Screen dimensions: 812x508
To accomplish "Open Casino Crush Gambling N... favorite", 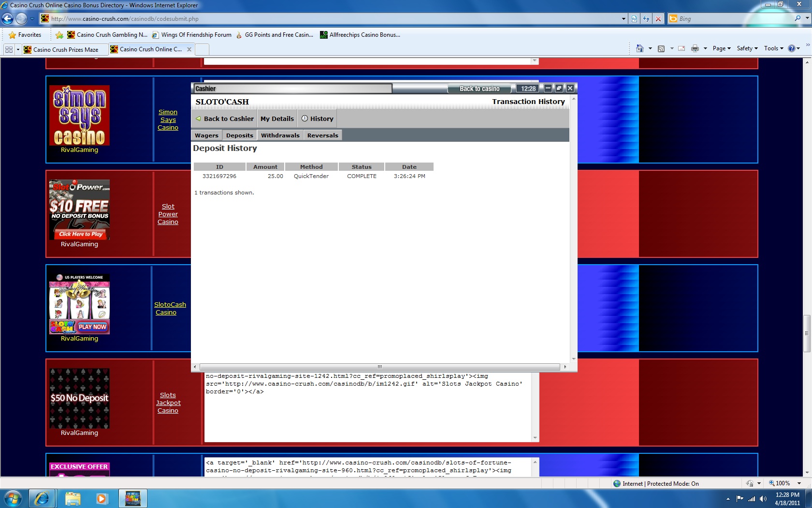I will click(107, 35).
